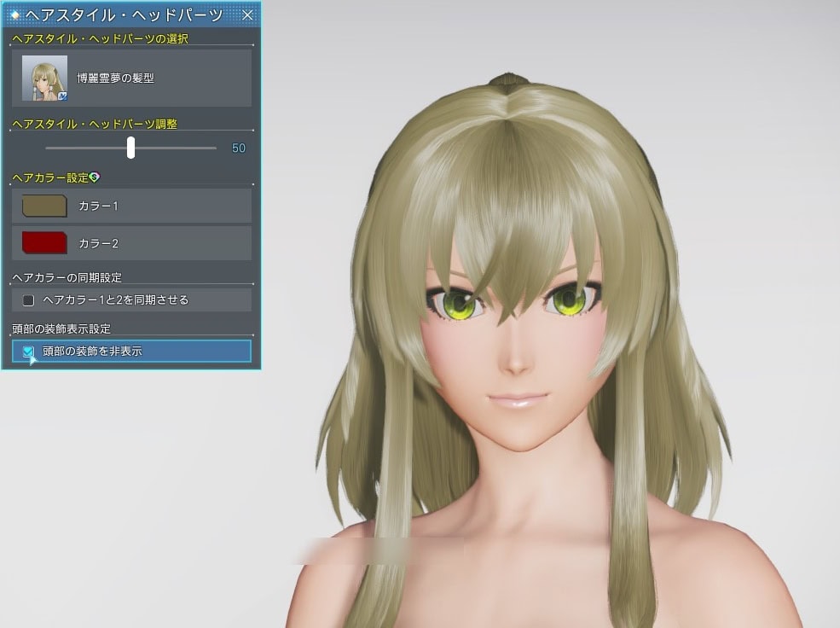The height and width of the screenshot is (628, 840).
Task: Close the ヘアスタイル・ヘッドパーツ panel
Action: click(x=247, y=15)
